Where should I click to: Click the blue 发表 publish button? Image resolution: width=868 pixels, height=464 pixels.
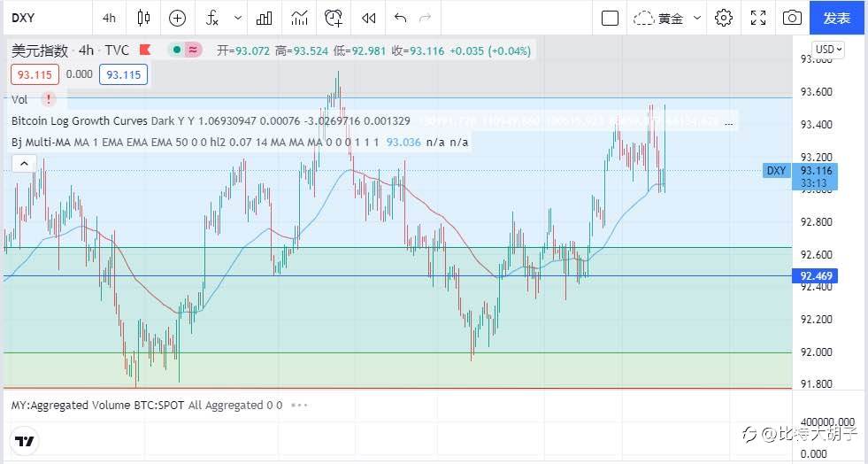[x=836, y=18]
